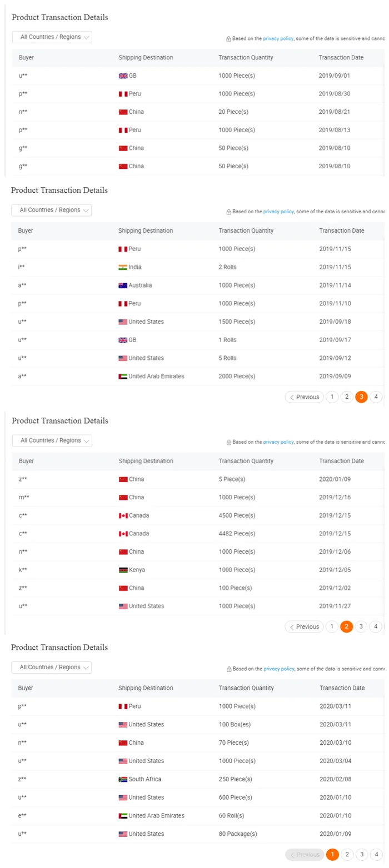Click Previous button beside active page 2

coord(304,626)
